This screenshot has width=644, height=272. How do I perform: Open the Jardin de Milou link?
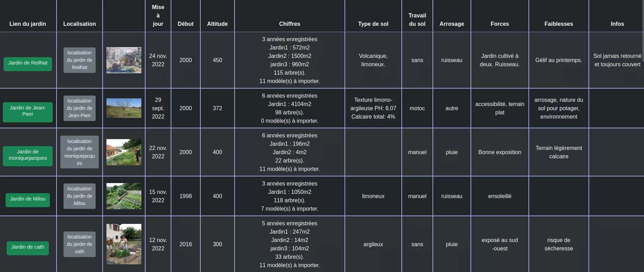tap(28, 199)
